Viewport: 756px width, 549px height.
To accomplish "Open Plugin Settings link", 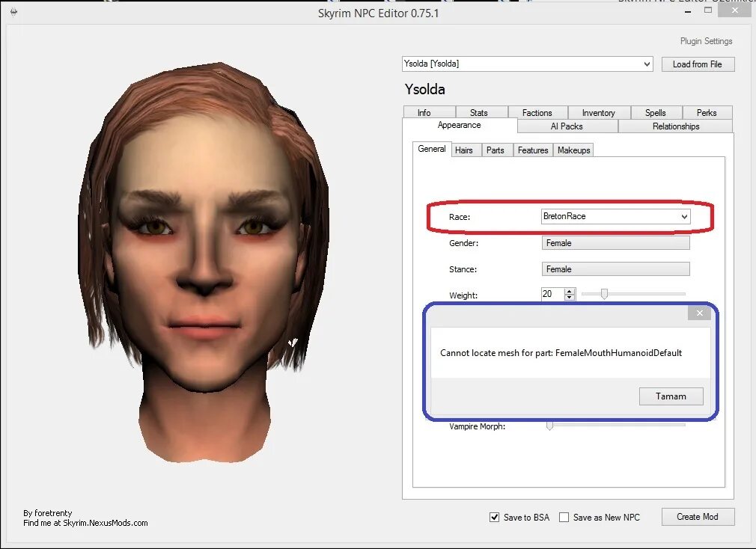I will 707,41.
